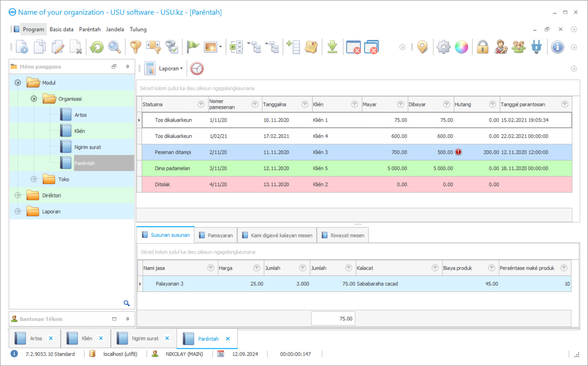Click the golden funnel filter icon
Viewport: 588px width, 366px height.
click(136, 47)
